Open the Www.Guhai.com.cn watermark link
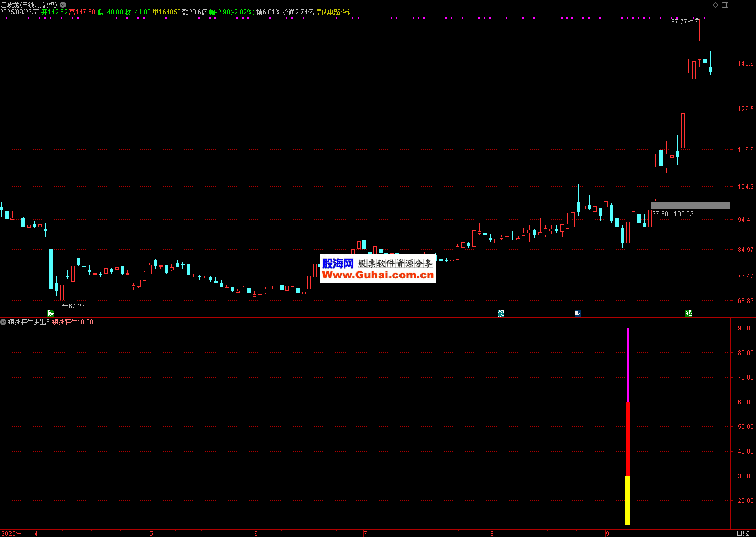756x537 pixels. point(378,275)
